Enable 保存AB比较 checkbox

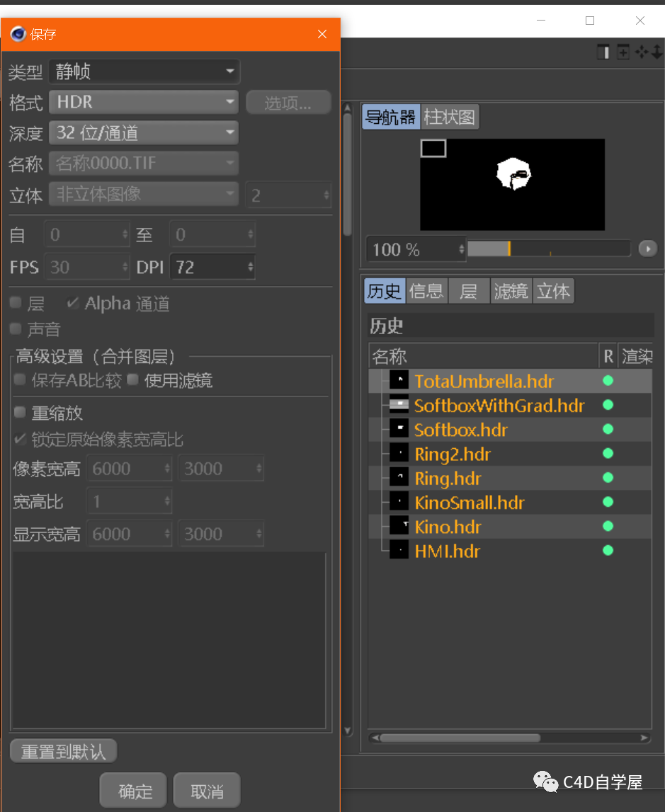(x=20, y=379)
